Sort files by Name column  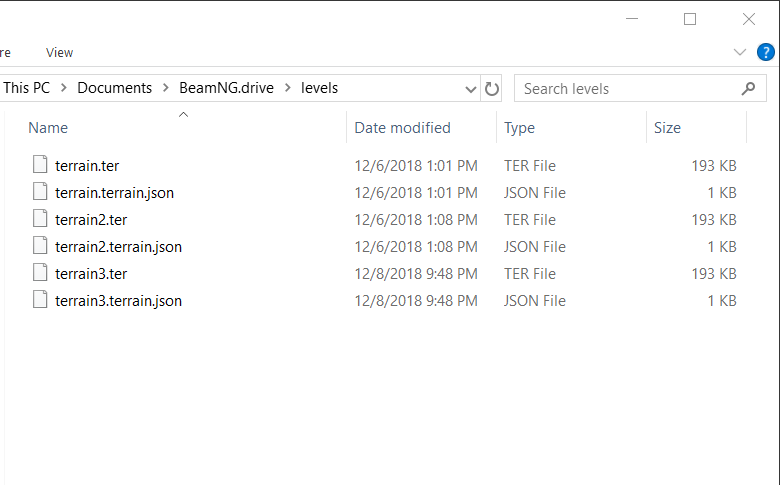[48, 128]
